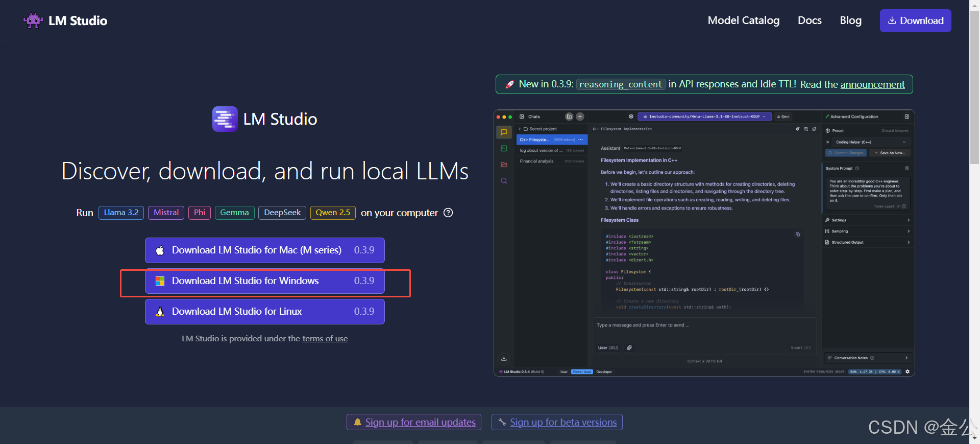This screenshot has height=444, width=980.
Task: Open the Blog from the navigation
Action: click(x=850, y=20)
